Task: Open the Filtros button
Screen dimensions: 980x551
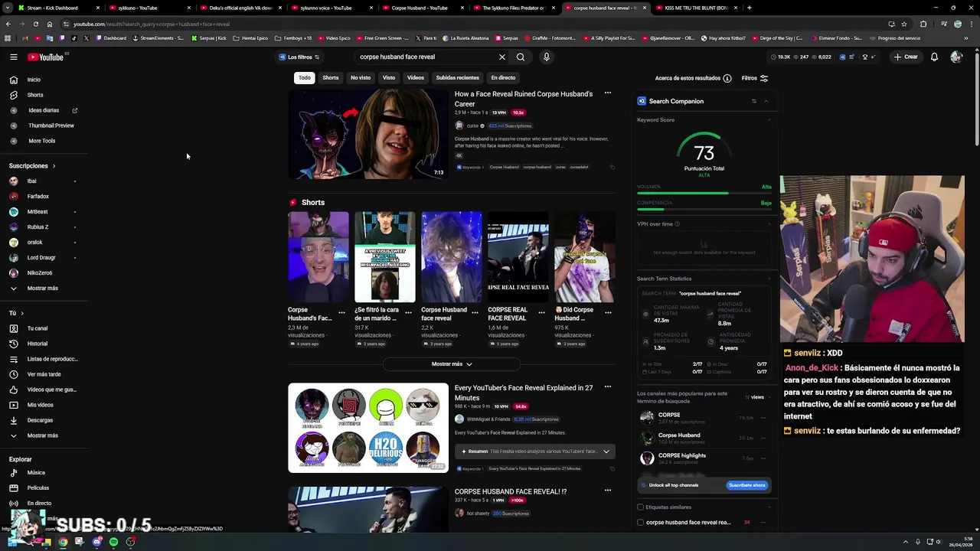Action: [755, 78]
